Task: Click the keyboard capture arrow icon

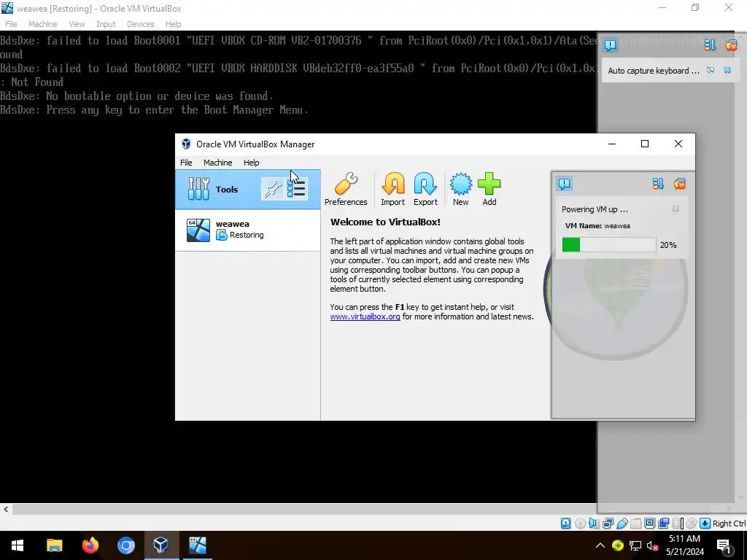Action: click(x=705, y=524)
